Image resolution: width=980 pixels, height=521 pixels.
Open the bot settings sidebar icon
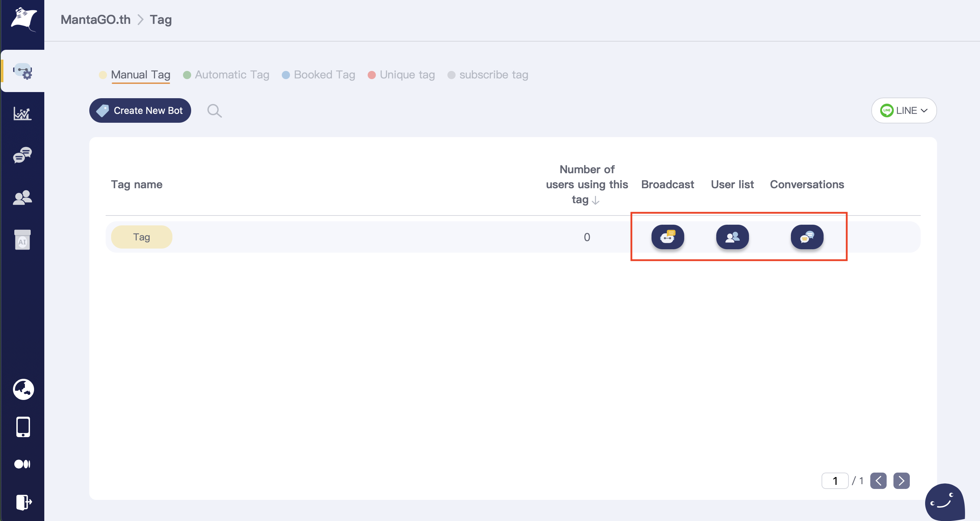23,71
